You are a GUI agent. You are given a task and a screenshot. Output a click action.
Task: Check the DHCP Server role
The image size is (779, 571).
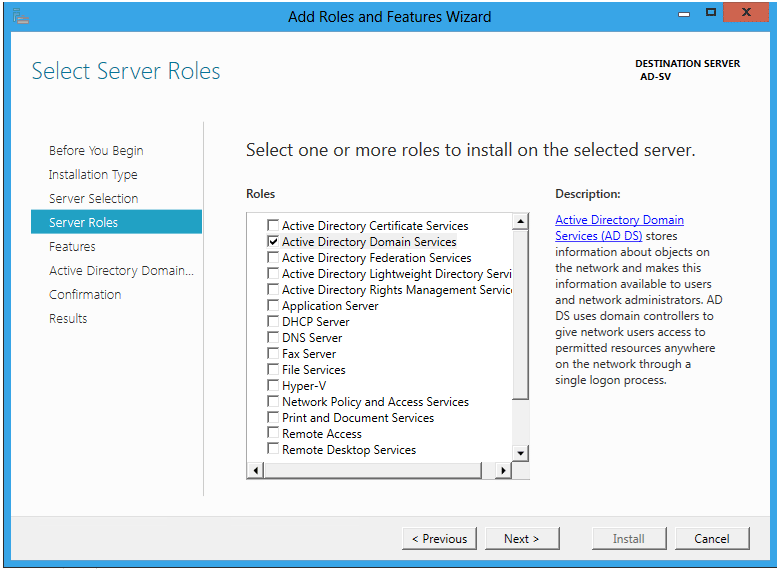click(x=273, y=322)
